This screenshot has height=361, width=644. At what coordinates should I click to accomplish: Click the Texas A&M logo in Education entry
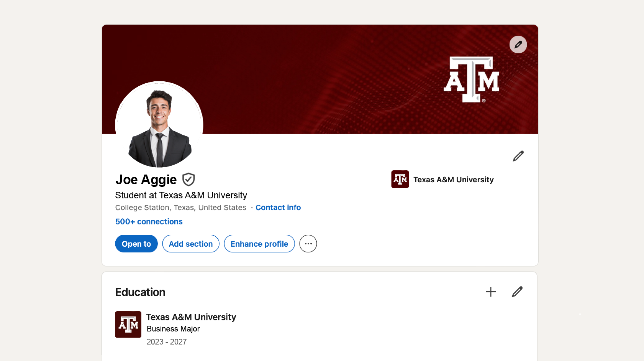pyautogui.click(x=128, y=325)
